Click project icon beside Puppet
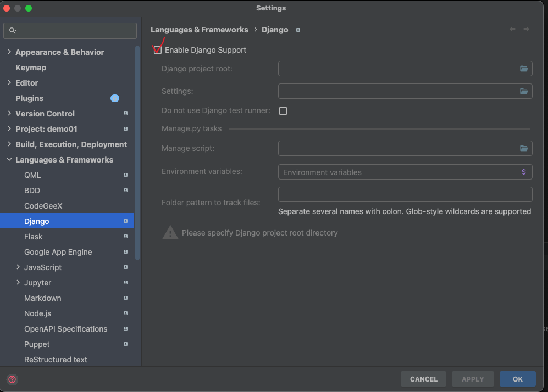This screenshot has height=392, width=548. click(125, 344)
